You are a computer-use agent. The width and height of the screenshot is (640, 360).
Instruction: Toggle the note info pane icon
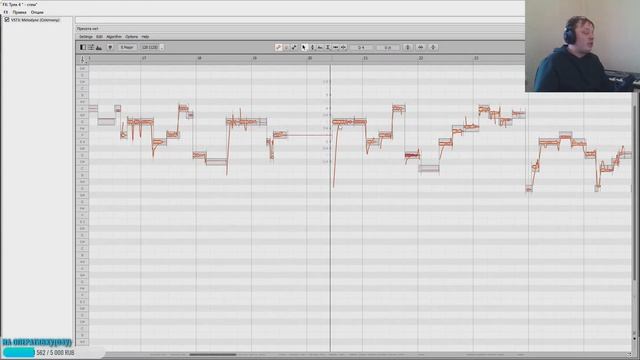[x=91, y=47]
